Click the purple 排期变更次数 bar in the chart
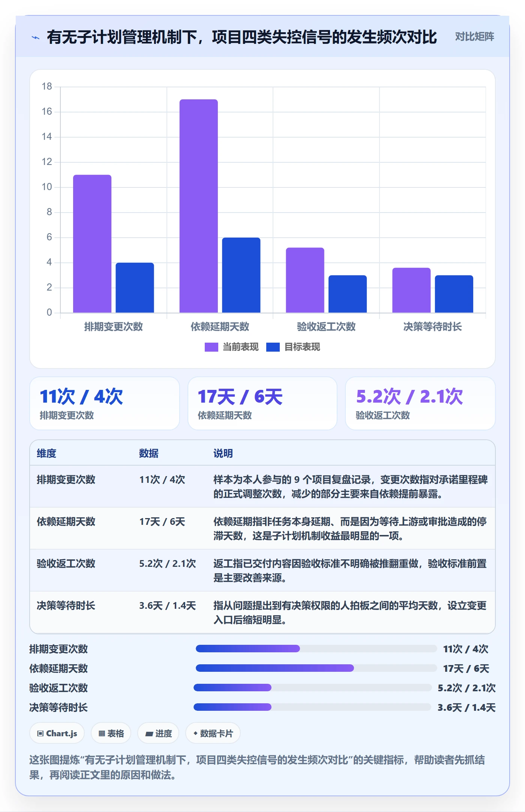The height and width of the screenshot is (812, 525). coord(92,244)
